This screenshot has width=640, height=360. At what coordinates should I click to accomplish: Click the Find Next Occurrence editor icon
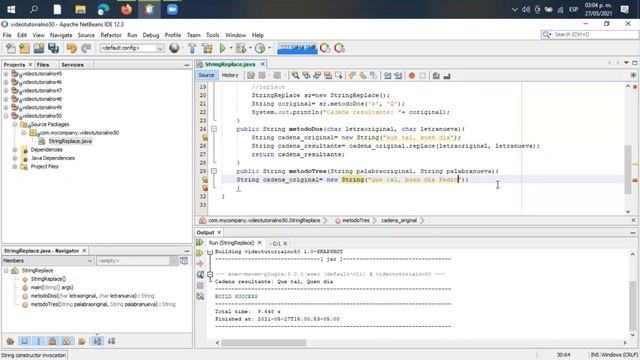[x=317, y=76]
